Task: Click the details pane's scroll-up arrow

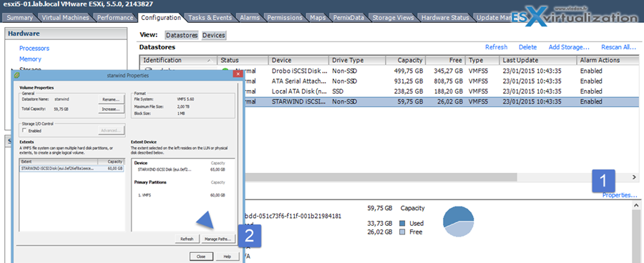Action: (x=636, y=204)
